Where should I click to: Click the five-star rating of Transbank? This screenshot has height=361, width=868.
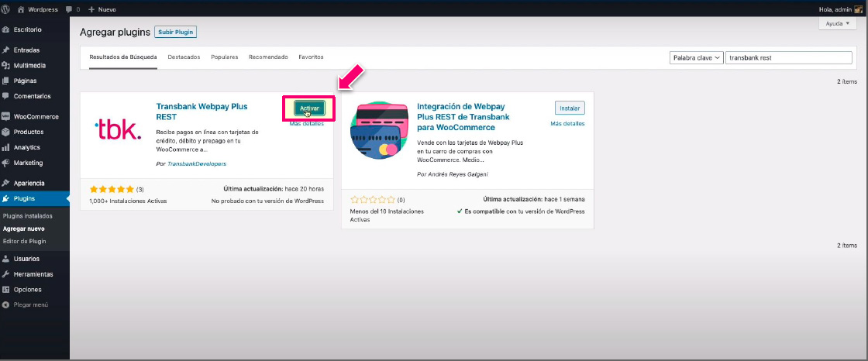(x=112, y=189)
